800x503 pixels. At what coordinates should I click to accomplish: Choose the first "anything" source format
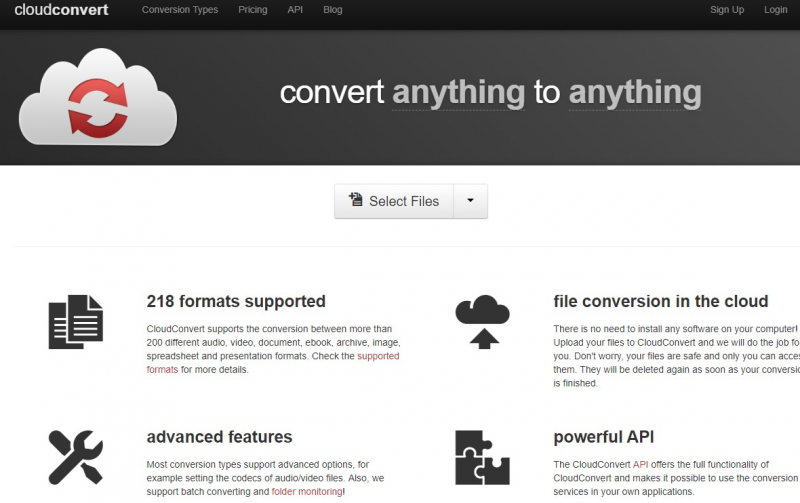pyautogui.click(x=458, y=93)
